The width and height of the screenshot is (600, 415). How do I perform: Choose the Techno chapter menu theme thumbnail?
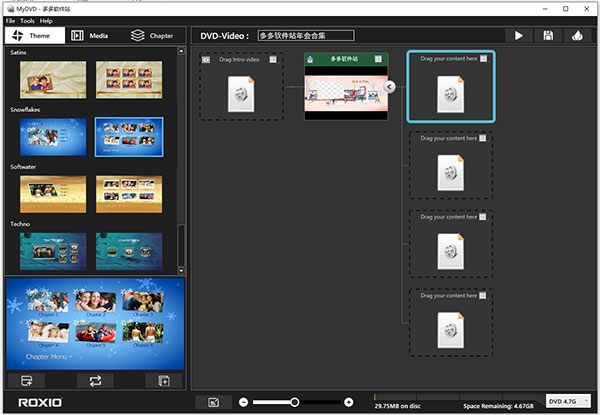(x=129, y=251)
